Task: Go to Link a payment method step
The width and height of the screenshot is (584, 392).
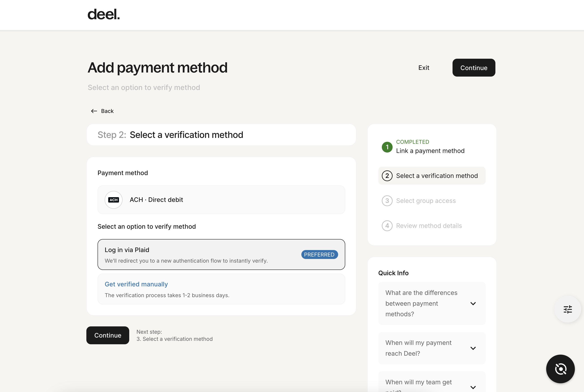Action: [x=430, y=151]
